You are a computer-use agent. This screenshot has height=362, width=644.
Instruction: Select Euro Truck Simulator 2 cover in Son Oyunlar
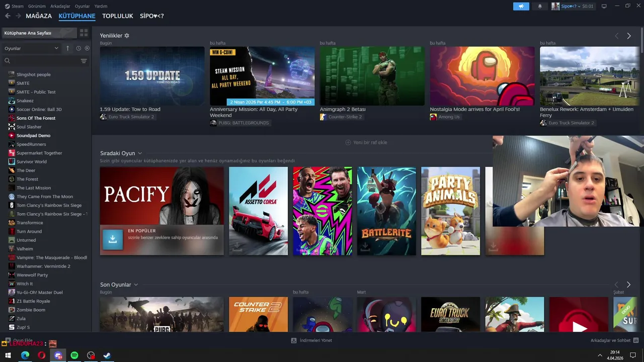450,314
